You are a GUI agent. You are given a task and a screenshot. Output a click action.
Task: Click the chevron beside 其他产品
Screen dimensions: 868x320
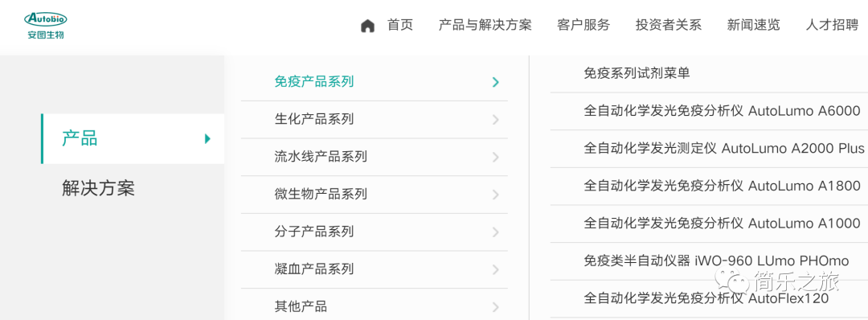[x=495, y=307]
